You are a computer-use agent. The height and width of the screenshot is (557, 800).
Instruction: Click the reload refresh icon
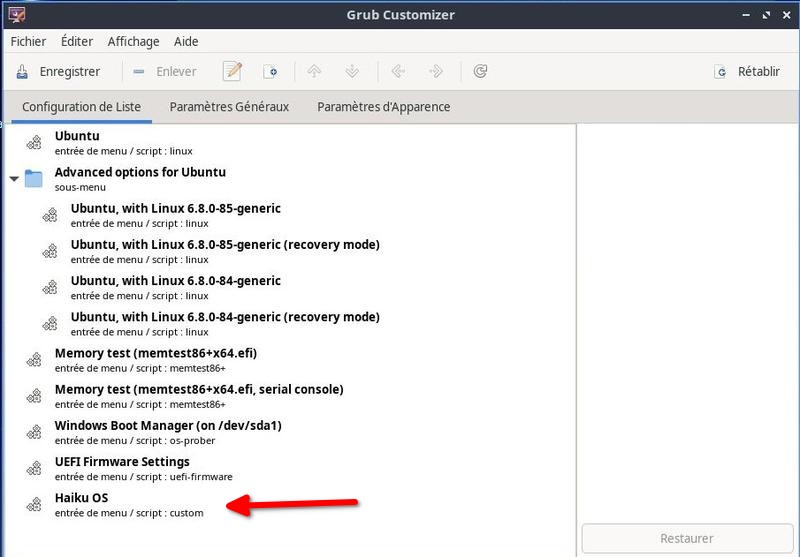pyautogui.click(x=480, y=72)
